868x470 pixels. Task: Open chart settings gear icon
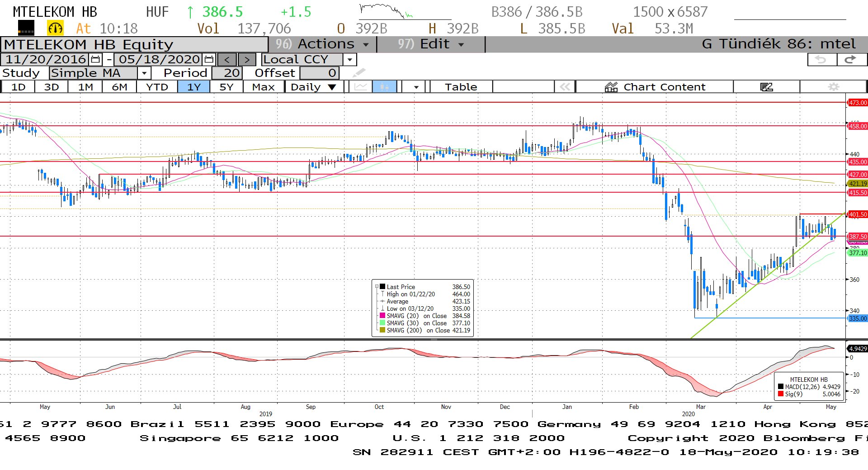[x=833, y=87]
